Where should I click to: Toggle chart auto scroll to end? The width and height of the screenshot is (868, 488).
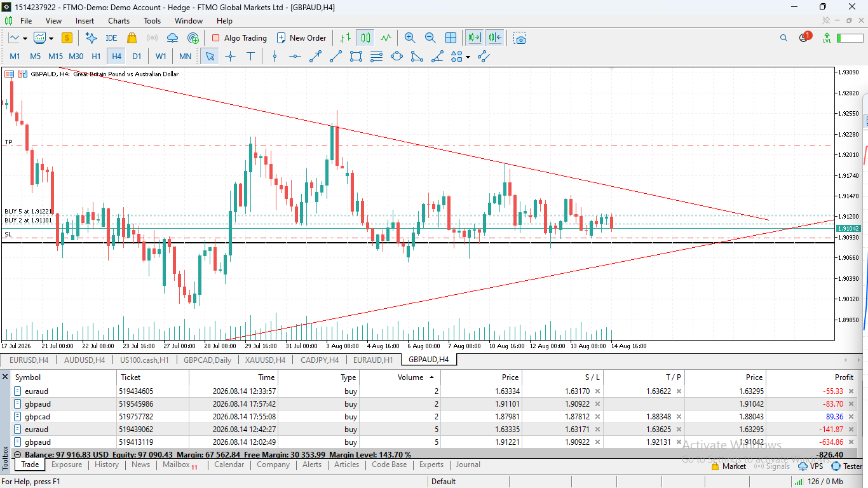tap(474, 38)
